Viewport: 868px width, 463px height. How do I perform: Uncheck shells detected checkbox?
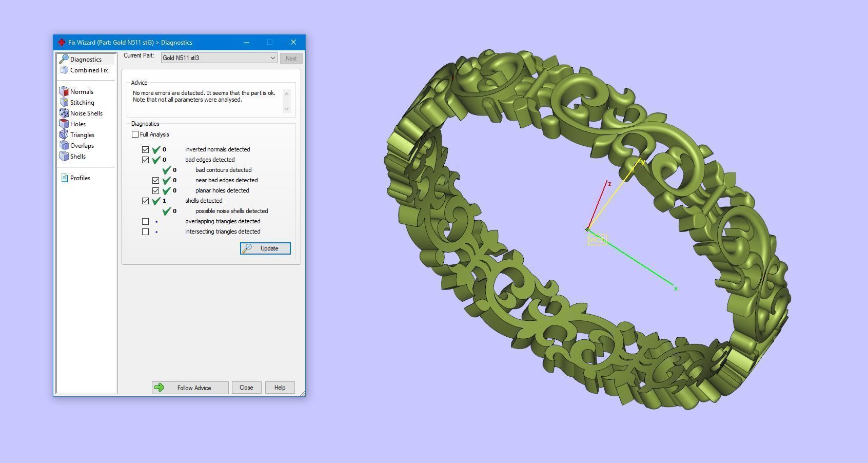[x=145, y=201]
